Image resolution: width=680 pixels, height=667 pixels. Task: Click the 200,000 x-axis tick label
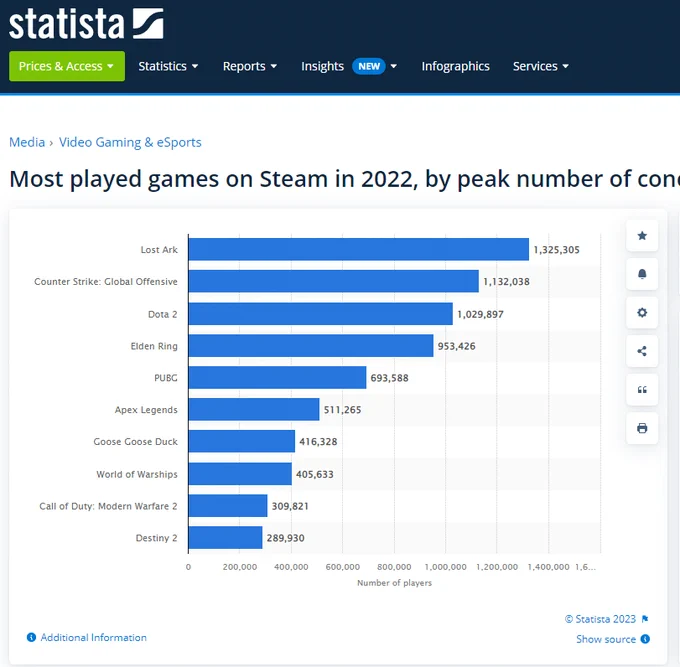click(240, 567)
